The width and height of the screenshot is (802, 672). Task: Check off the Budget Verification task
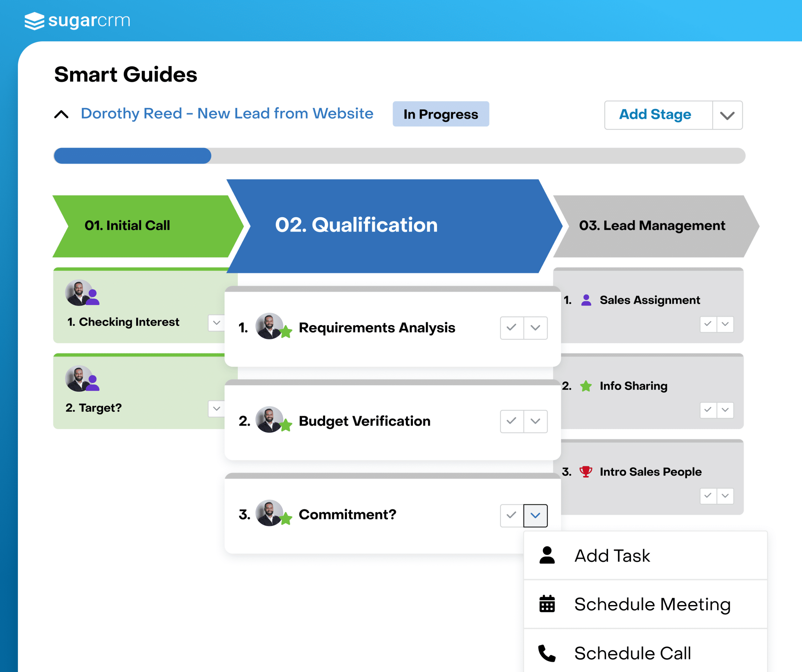[512, 421]
